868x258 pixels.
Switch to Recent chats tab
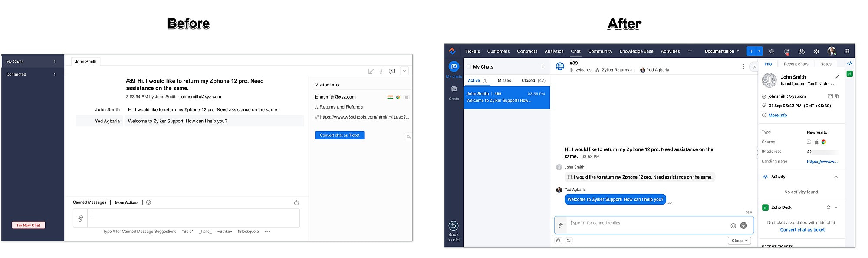796,64
